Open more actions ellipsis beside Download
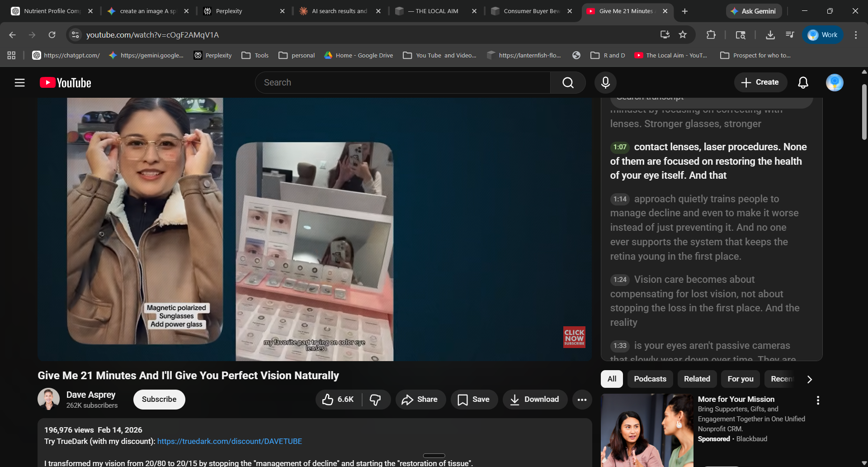 click(582, 400)
